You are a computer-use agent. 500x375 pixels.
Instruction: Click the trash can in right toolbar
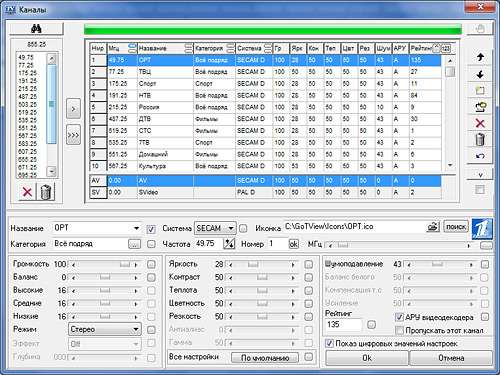(x=480, y=139)
